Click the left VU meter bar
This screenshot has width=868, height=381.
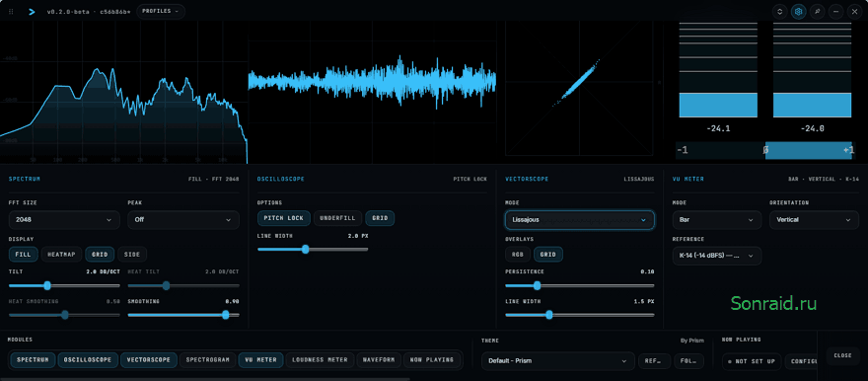718,70
